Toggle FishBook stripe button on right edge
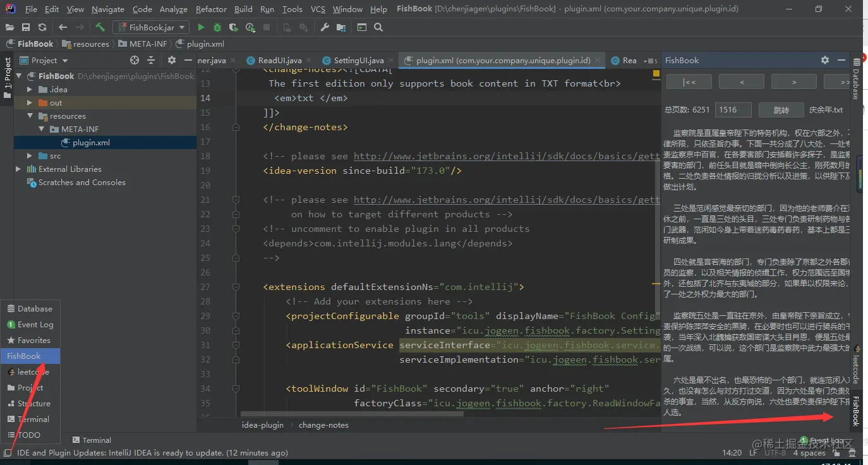This screenshot has width=868, height=465. coord(857,411)
